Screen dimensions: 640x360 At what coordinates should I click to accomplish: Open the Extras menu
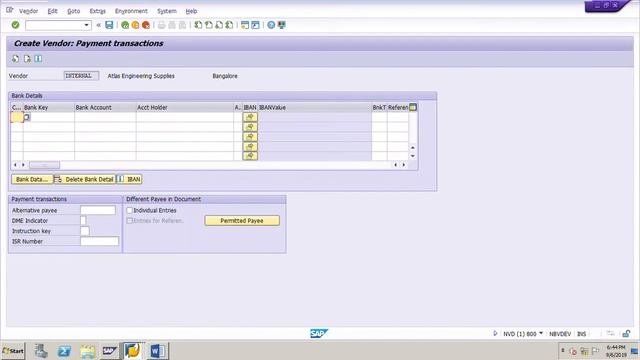(97, 11)
